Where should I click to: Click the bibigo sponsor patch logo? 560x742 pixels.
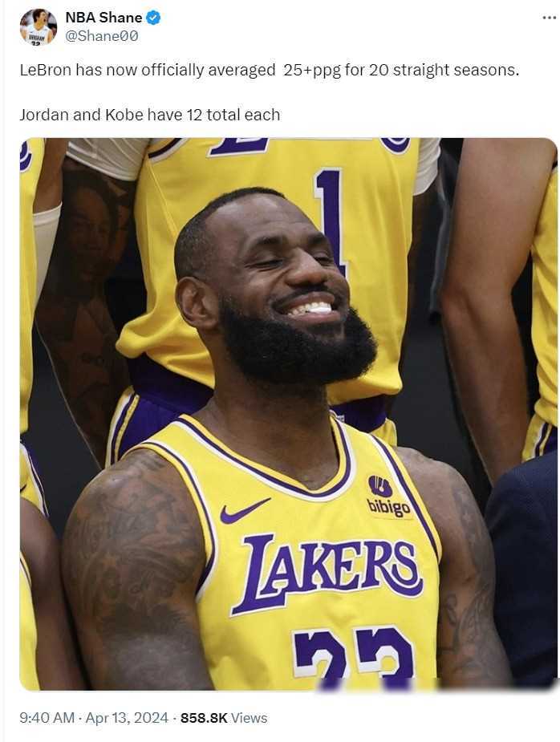(388, 497)
